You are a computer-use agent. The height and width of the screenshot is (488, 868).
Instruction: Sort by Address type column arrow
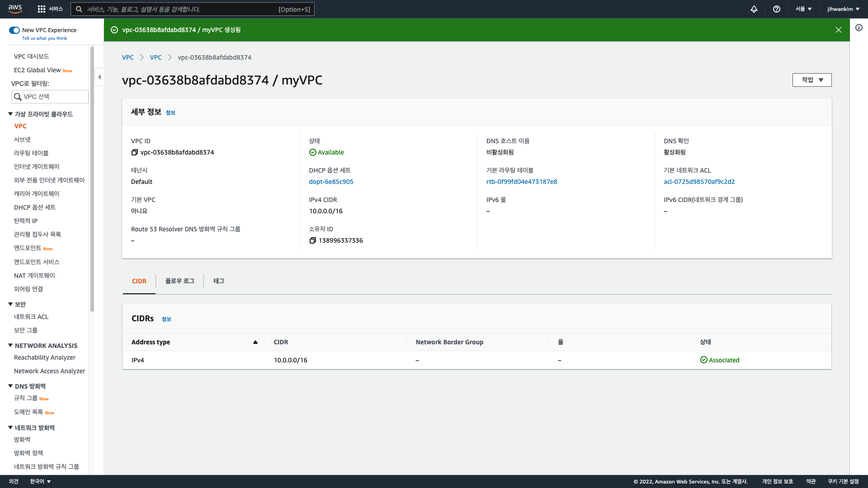[x=255, y=342]
